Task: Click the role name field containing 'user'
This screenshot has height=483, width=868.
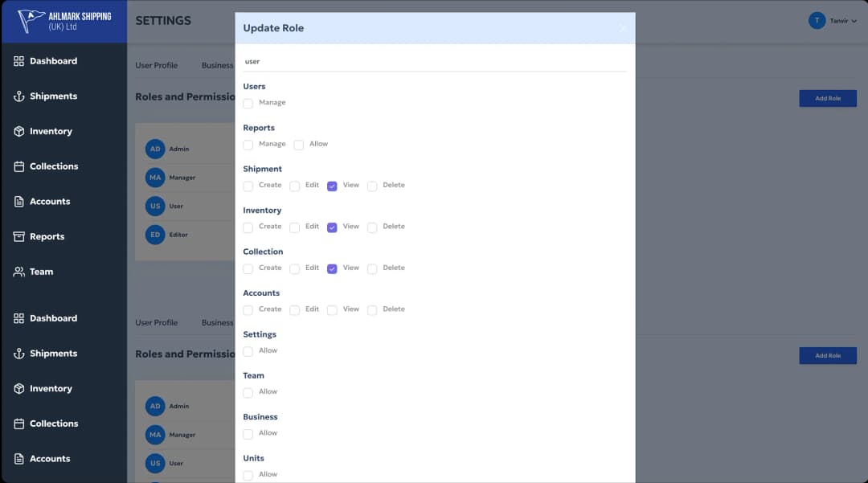Action: (x=434, y=61)
